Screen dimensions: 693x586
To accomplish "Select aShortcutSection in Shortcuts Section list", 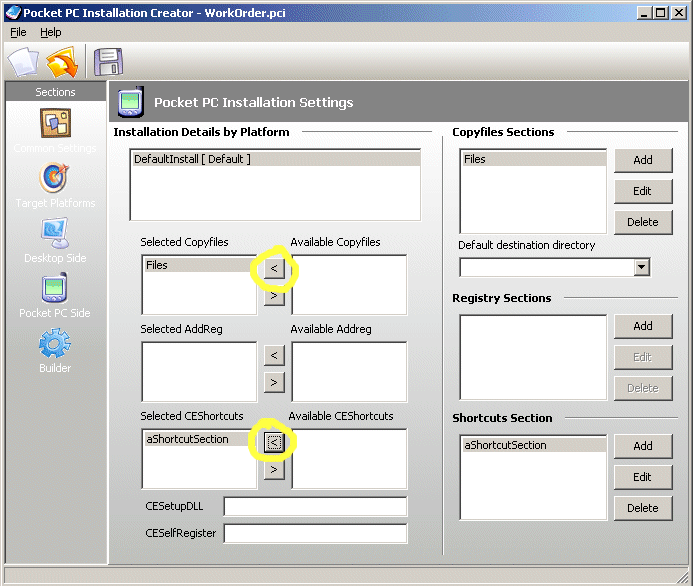I will (533, 445).
